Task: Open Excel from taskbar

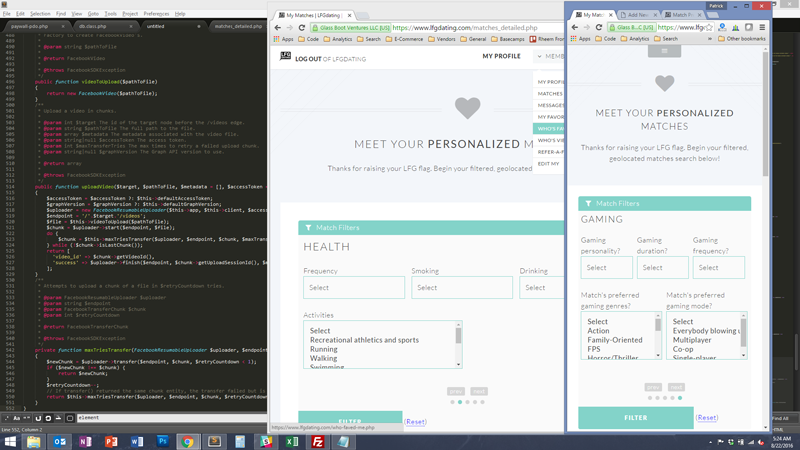Action: (x=292, y=441)
